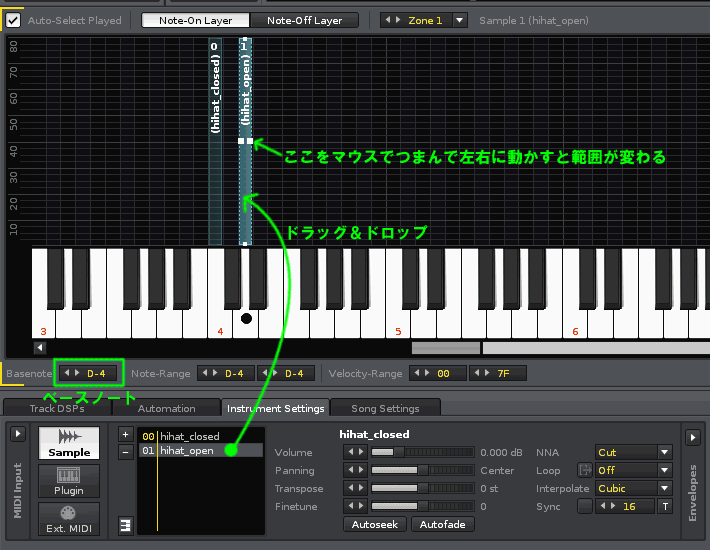The width and height of the screenshot is (710, 550).
Task: Decrease Note-Range start value
Action: pyautogui.click(x=205, y=373)
